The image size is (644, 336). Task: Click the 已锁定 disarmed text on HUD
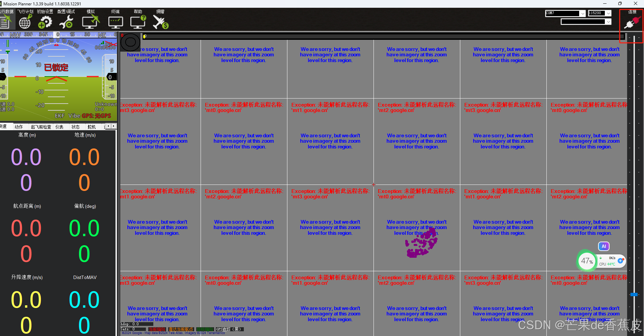click(x=56, y=67)
